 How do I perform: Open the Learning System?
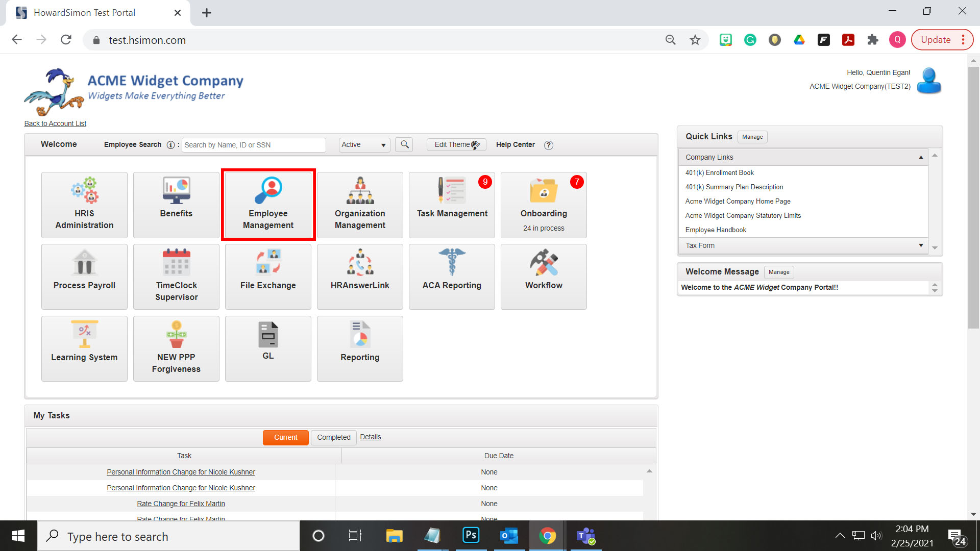pyautogui.click(x=84, y=348)
